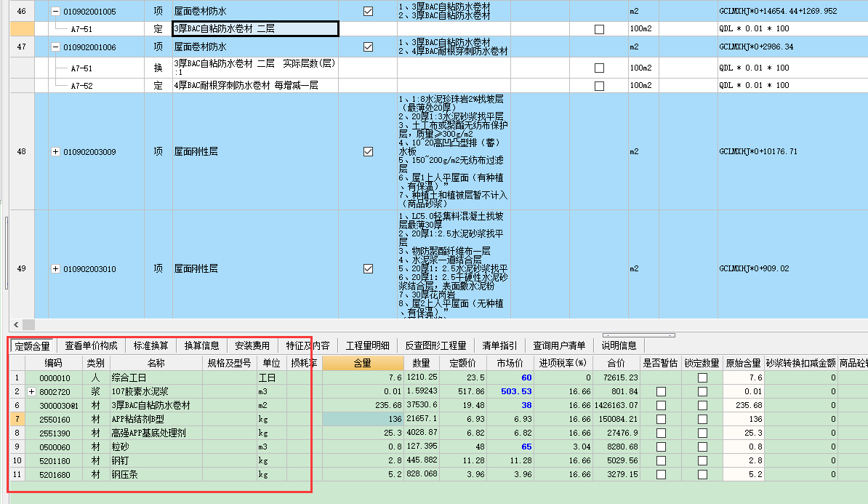This screenshot has height=504, width=868.
Task: Select the highlighted 含量 cell 136
Action: coord(363,419)
